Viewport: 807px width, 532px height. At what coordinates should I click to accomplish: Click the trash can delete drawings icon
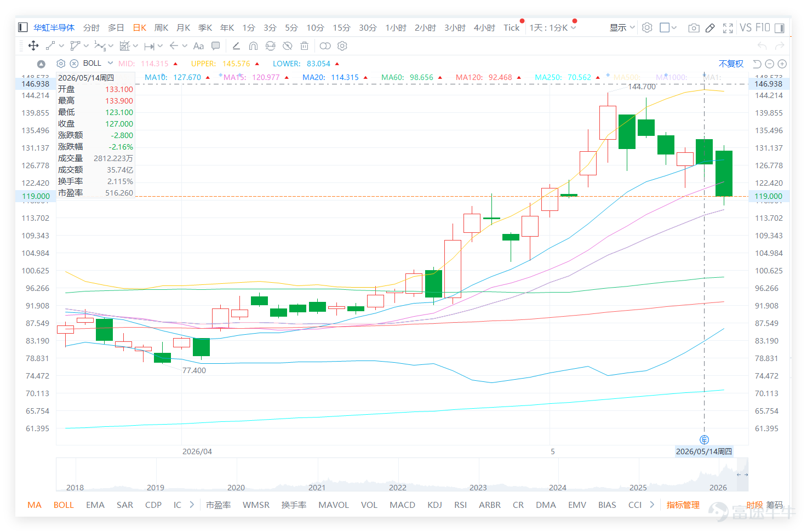tap(304, 46)
